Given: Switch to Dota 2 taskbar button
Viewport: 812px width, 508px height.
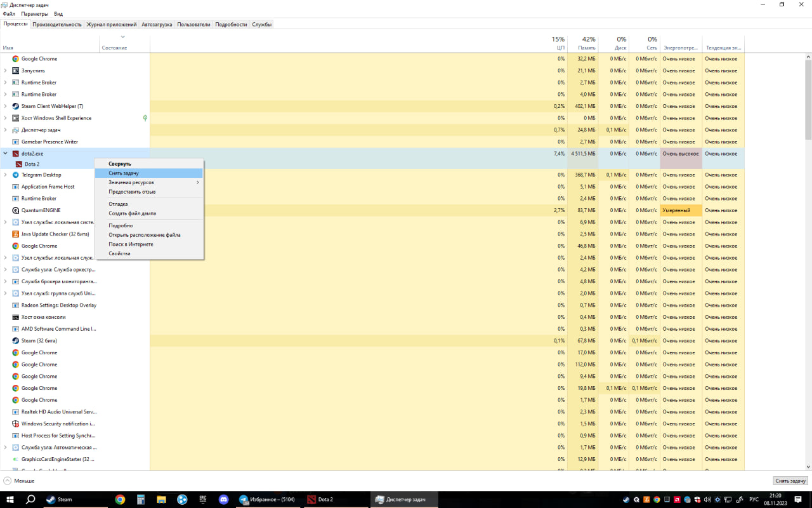Looking at the screenshot, I should click(334, 500).
